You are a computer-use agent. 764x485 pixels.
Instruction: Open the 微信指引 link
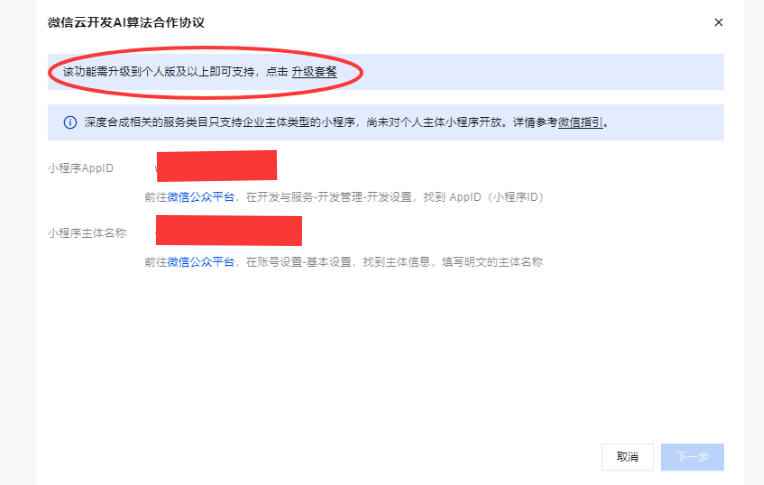click(580, 122)
